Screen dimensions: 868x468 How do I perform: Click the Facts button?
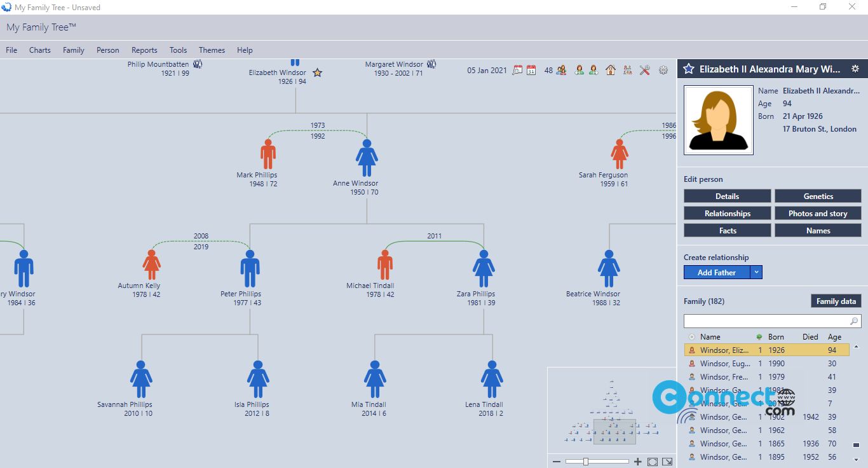point(727,230)
